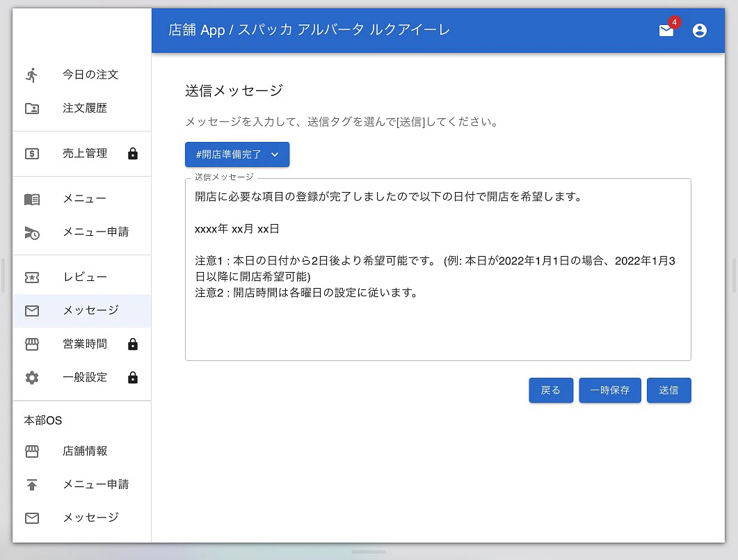This screenshot has height=560, width=738.
Task: Click the 戻る button
Action: pyautogui.click(x=550, y=390)
